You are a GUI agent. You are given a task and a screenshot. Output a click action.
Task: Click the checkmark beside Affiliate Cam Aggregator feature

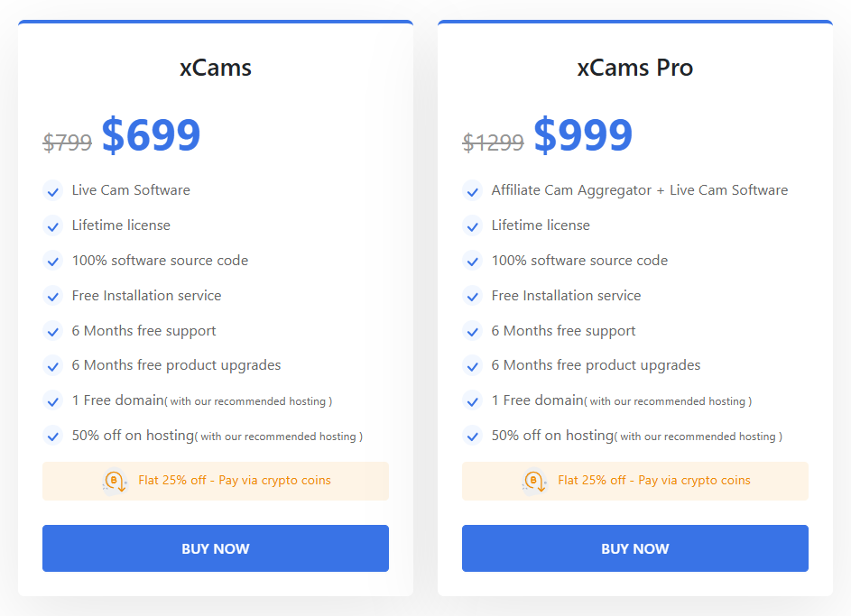pos(472,190)
